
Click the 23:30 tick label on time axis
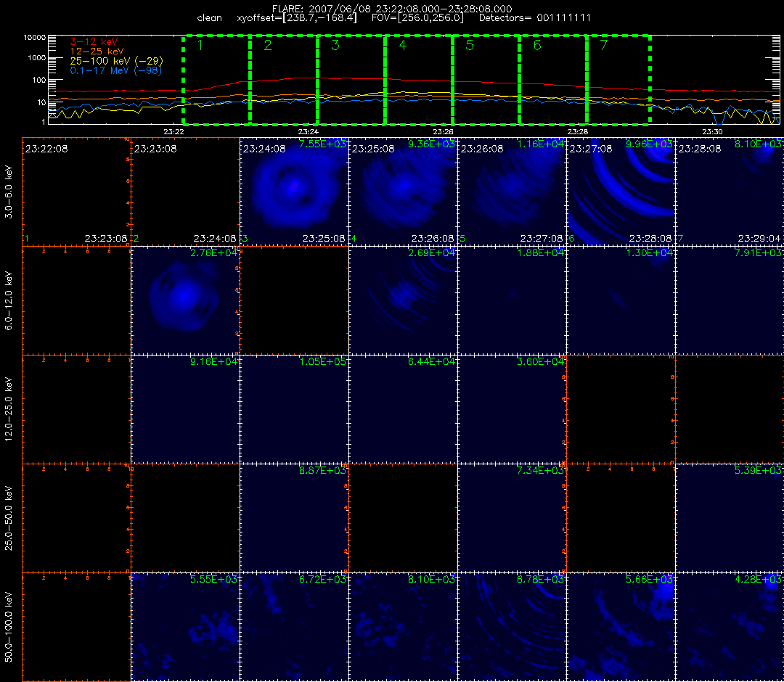tap(712, 132)
